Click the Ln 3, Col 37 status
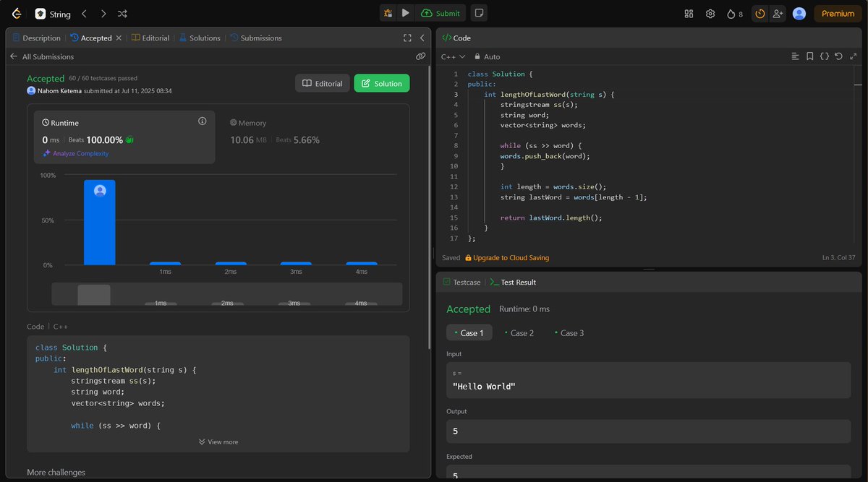 [x=839, y=258]
